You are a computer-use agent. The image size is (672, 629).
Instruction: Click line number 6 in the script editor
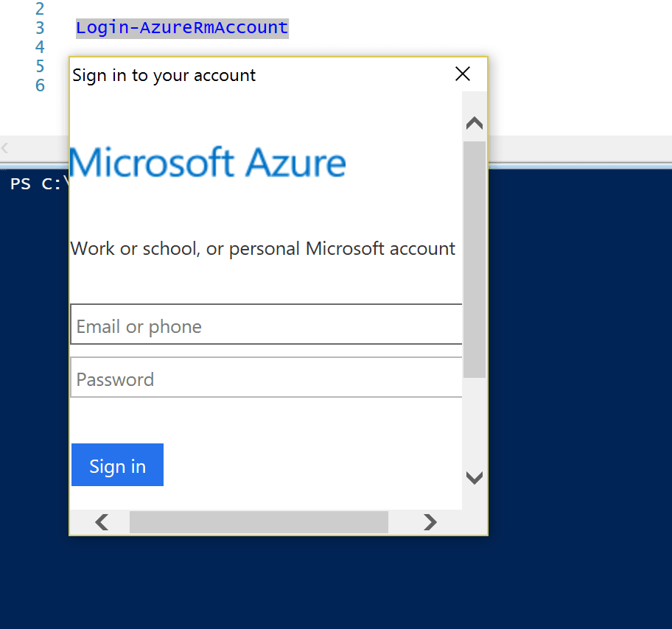tap(40, 85)
